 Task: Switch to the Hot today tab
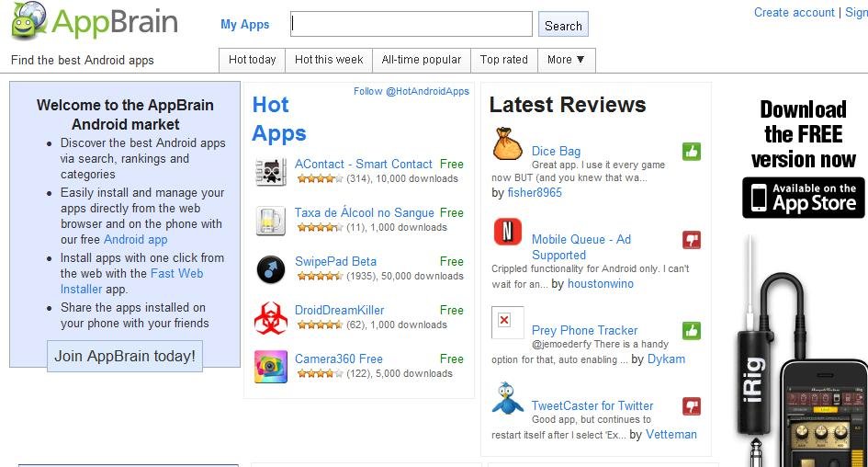pos(252,60)
